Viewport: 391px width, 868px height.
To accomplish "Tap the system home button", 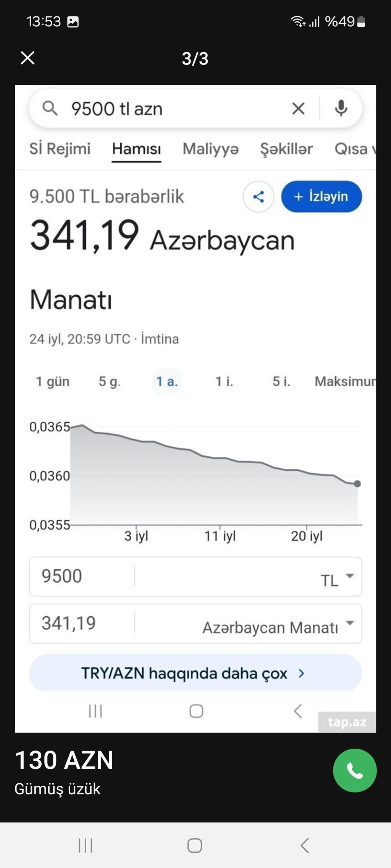I will [x=195, y=845].
